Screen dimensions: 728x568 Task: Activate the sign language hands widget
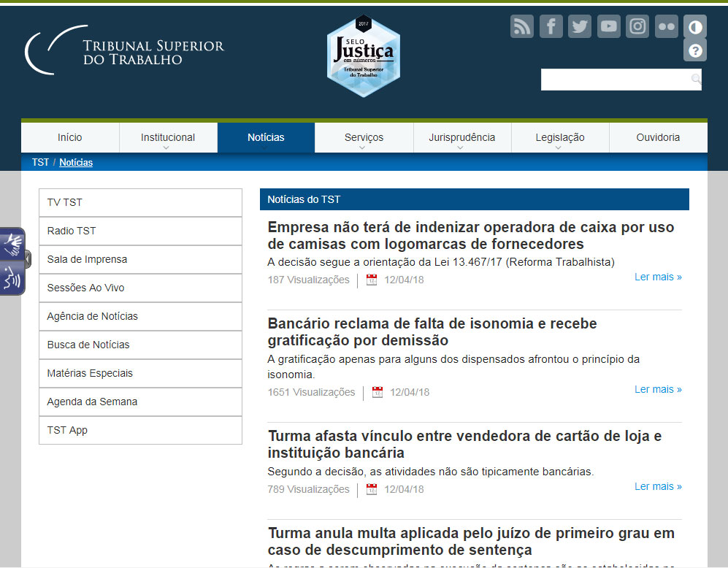(12, 243)
